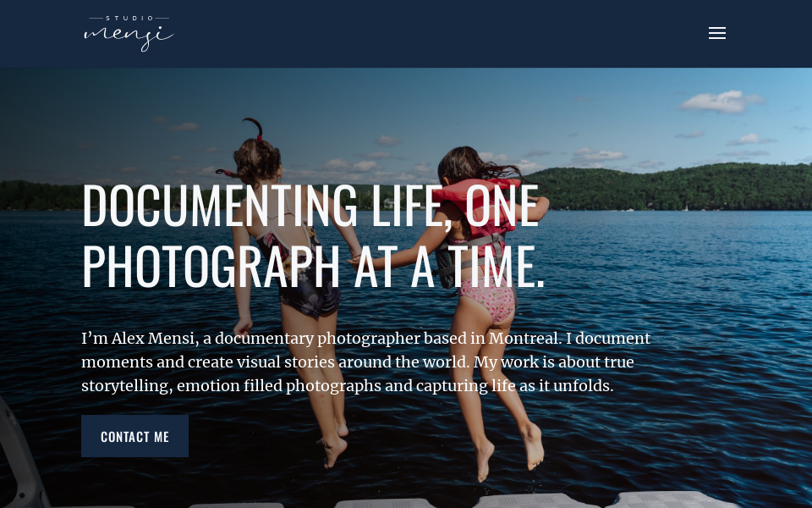
Task: Click the handwritten mensi script in the logo
Action: (129, 37)
